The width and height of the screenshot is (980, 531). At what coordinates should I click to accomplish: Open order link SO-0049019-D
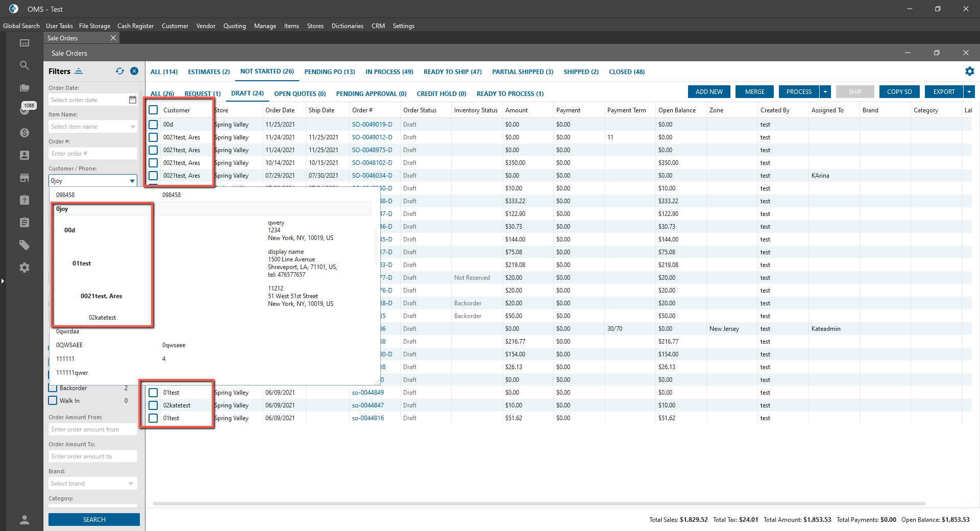click(x=372, y=125)
